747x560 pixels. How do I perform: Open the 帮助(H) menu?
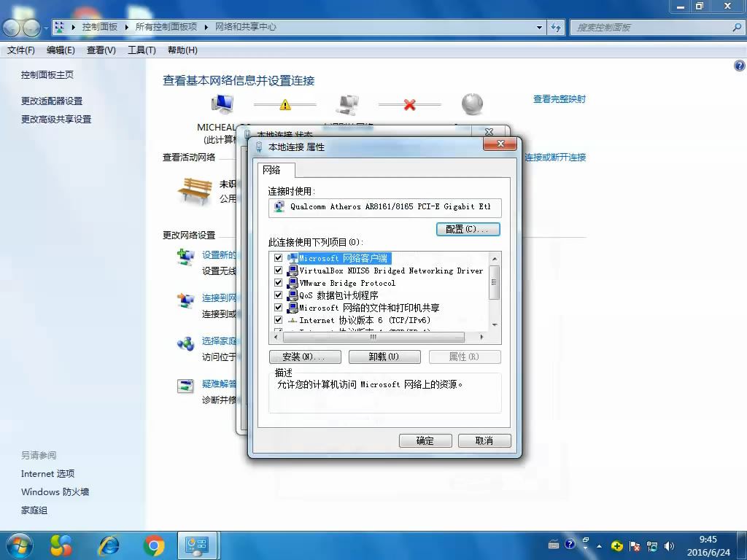point(182,50)
